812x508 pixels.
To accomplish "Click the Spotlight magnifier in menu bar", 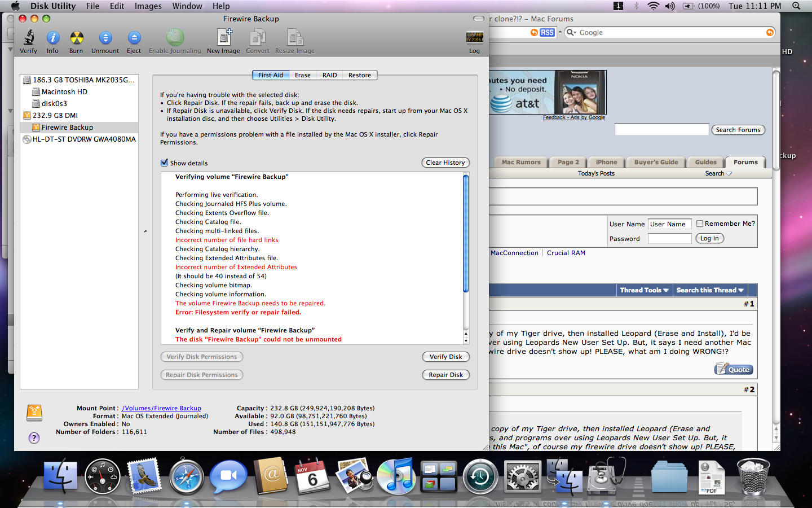I will (x=796, y=6).
